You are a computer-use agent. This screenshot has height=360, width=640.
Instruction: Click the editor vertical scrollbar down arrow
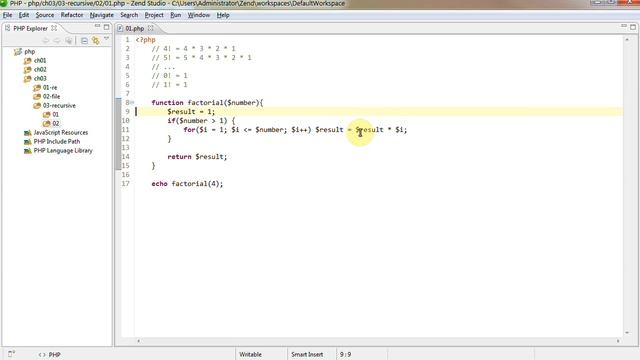tap(627, 333)
